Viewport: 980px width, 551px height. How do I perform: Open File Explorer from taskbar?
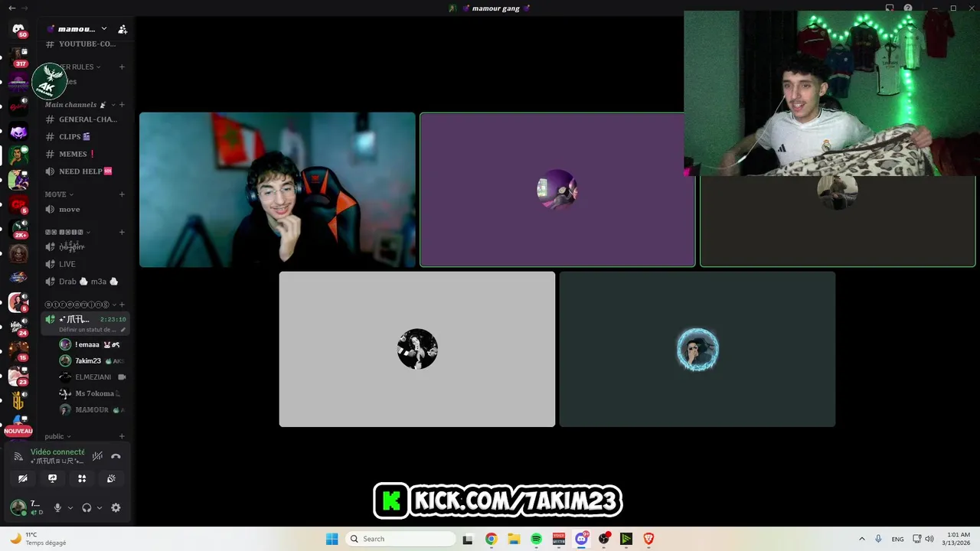tap(514, 539)
